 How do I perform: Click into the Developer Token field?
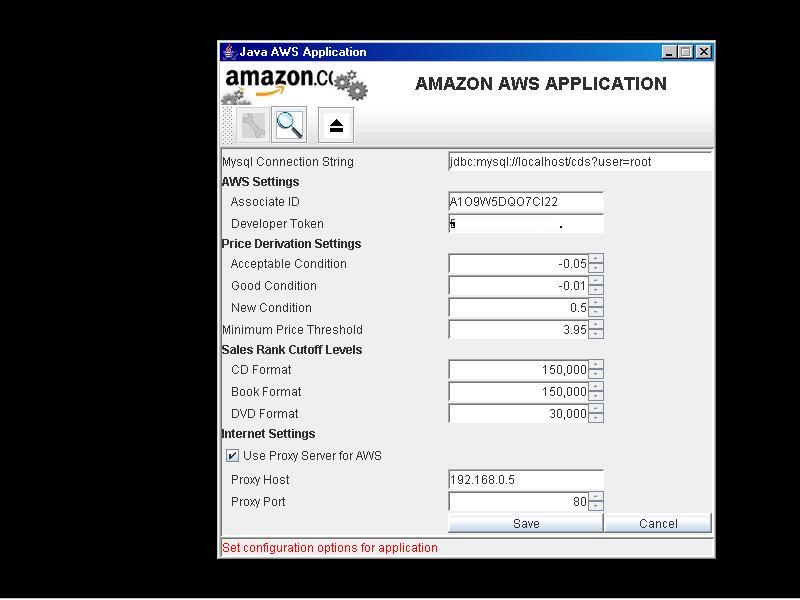526,223
